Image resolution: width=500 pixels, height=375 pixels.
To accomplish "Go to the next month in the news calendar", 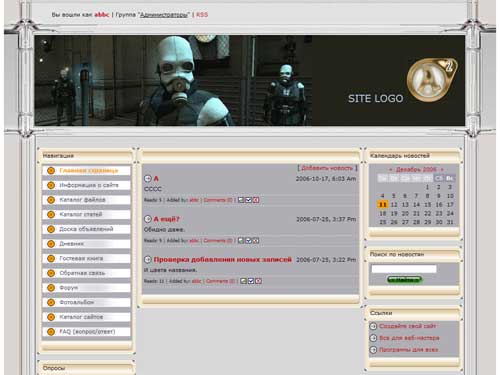I will point(442,170).
